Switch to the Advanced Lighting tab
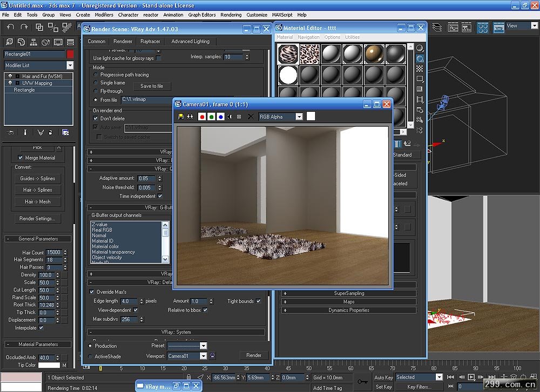This screenshot has width=540, height=392. pyautogui.click(x=191, y=42)
